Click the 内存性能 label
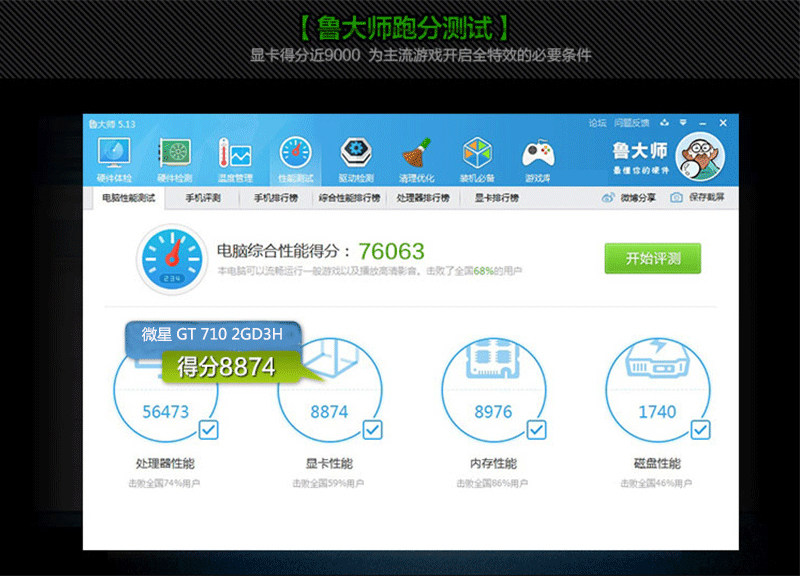The height and width of the screenshot is (576, 800). click(x=493, y=463)
